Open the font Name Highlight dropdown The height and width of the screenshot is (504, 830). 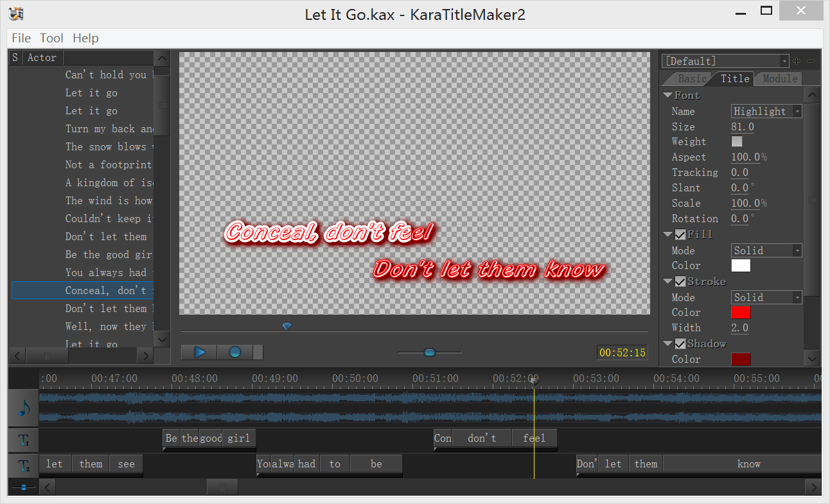766,111
